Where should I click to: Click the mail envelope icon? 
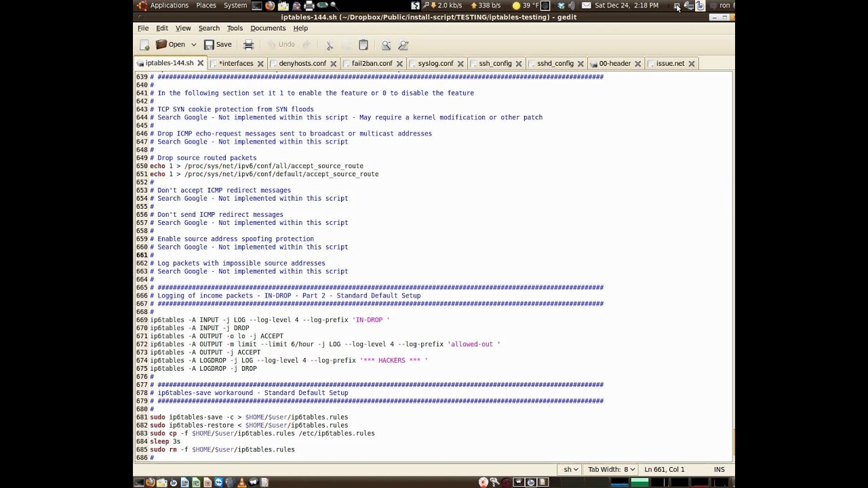587,5
